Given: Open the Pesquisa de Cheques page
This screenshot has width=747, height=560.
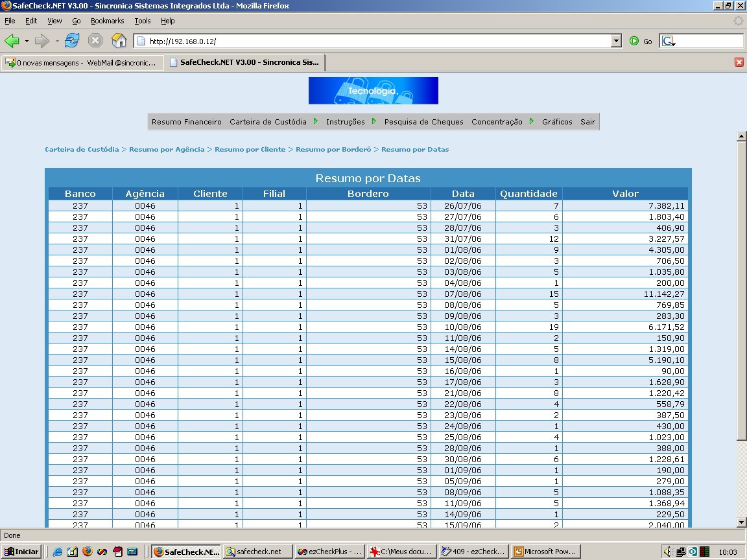Looking at the screenshot, I should coord(423,122).
